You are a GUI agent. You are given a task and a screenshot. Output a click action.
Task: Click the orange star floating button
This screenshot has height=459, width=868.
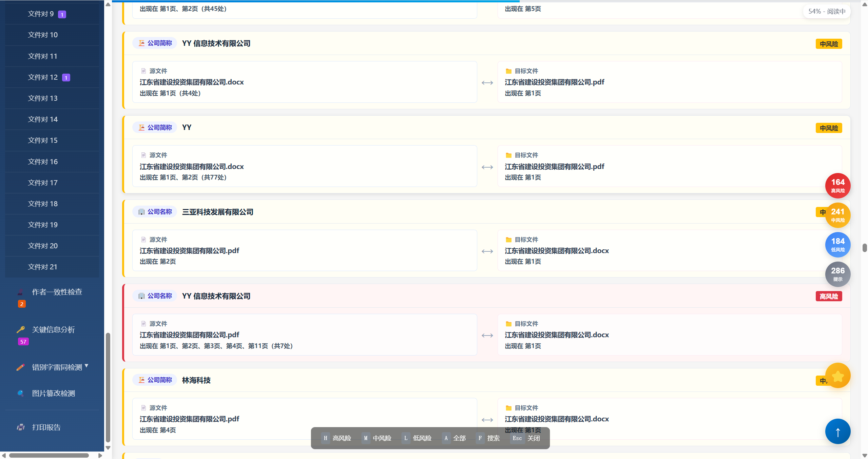[x=837, y=376]
